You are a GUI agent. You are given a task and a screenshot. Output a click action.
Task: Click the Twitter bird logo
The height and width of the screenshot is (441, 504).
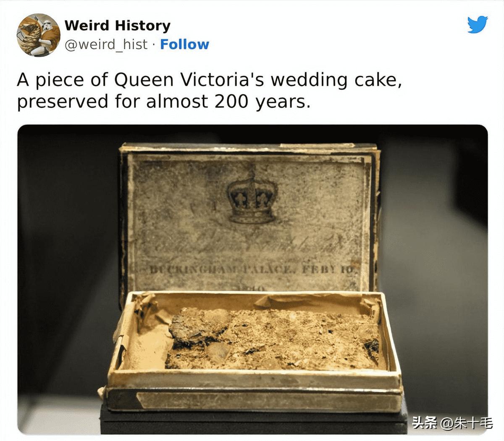[x=478, y=24]
